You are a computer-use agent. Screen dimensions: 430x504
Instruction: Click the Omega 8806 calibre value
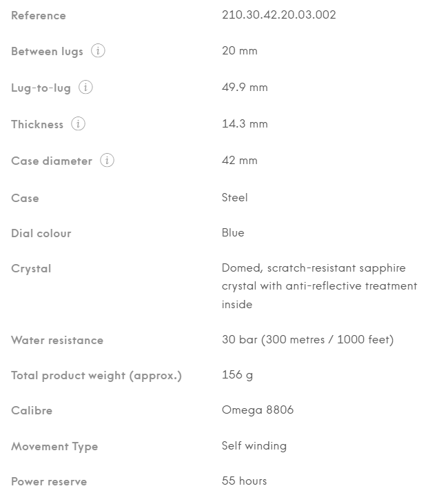tap(258, 410)
